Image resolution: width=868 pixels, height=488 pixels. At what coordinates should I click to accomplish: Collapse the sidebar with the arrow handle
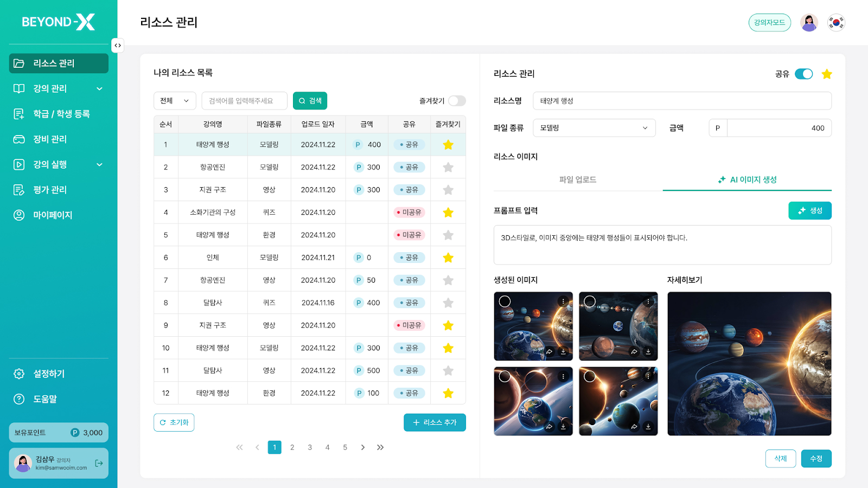tap(117, 46)
